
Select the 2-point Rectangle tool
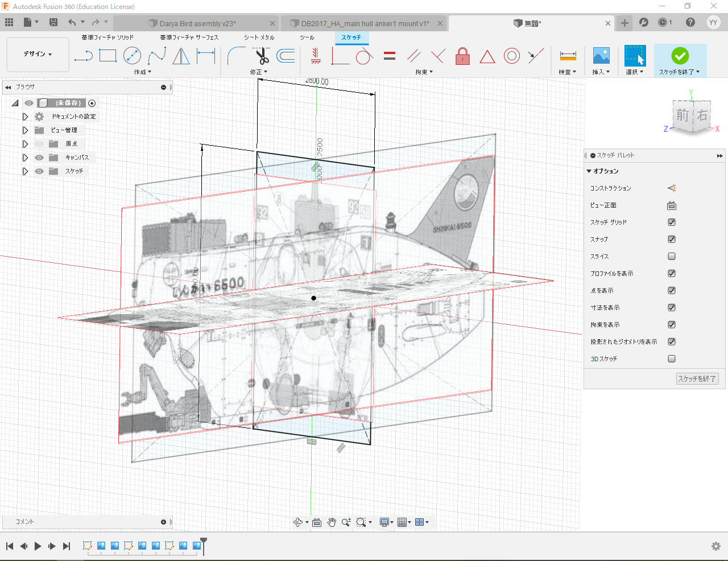[107, 56]
